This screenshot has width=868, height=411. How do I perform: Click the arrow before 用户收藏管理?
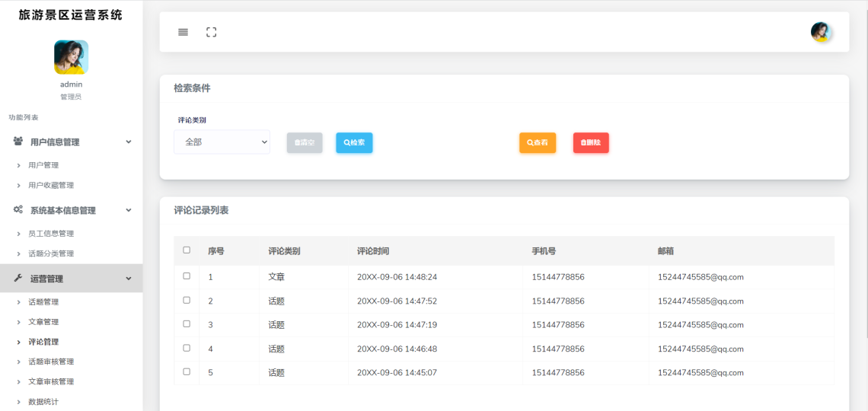(19, 185)
